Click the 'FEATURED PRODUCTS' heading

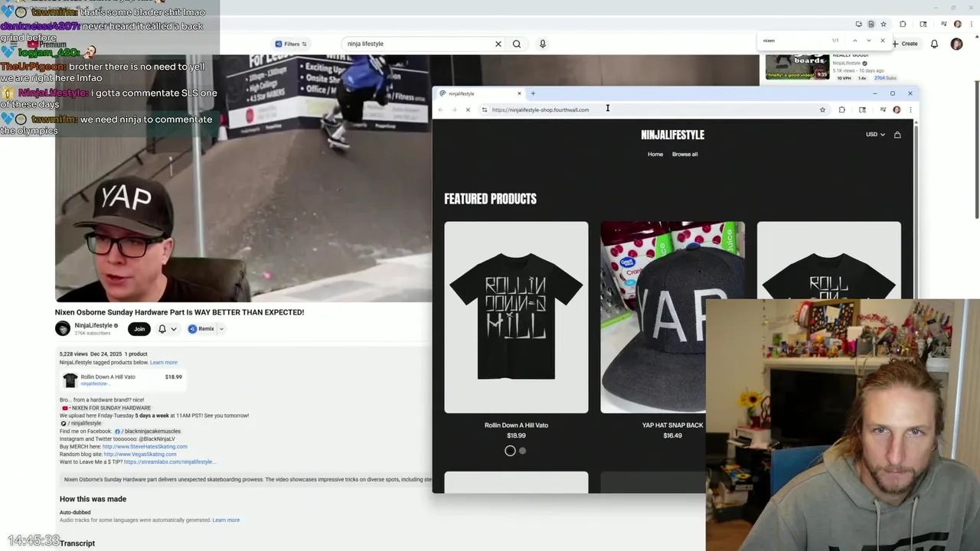[x=490, y=199]
